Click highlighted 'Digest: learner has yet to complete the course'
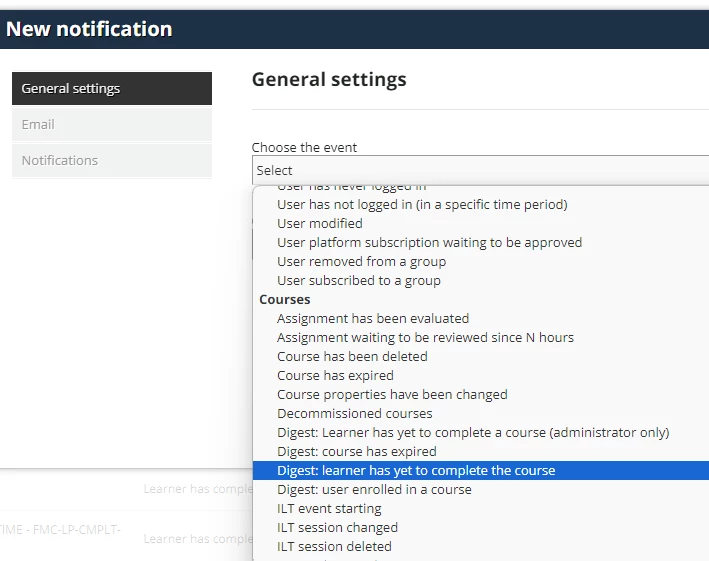The width and height of the screenshot is (709, 561). (x=416, y=471)
